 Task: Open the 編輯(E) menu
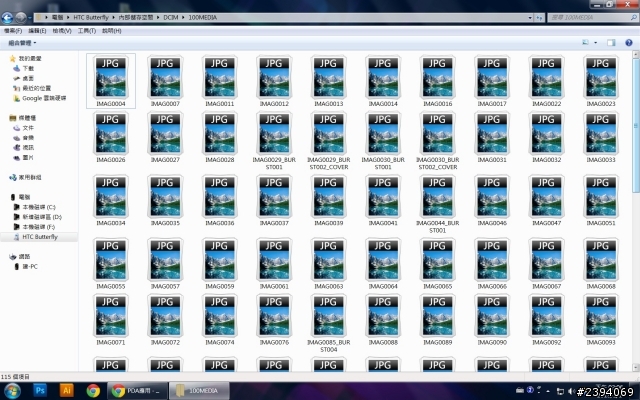tap(37, 31)
